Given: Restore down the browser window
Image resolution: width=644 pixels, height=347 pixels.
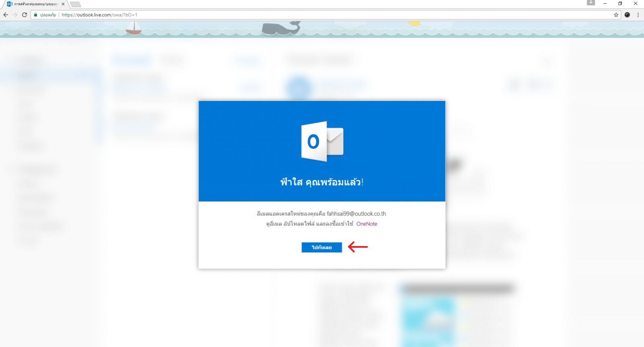Looking at the screenshot, I should [620, 4].
